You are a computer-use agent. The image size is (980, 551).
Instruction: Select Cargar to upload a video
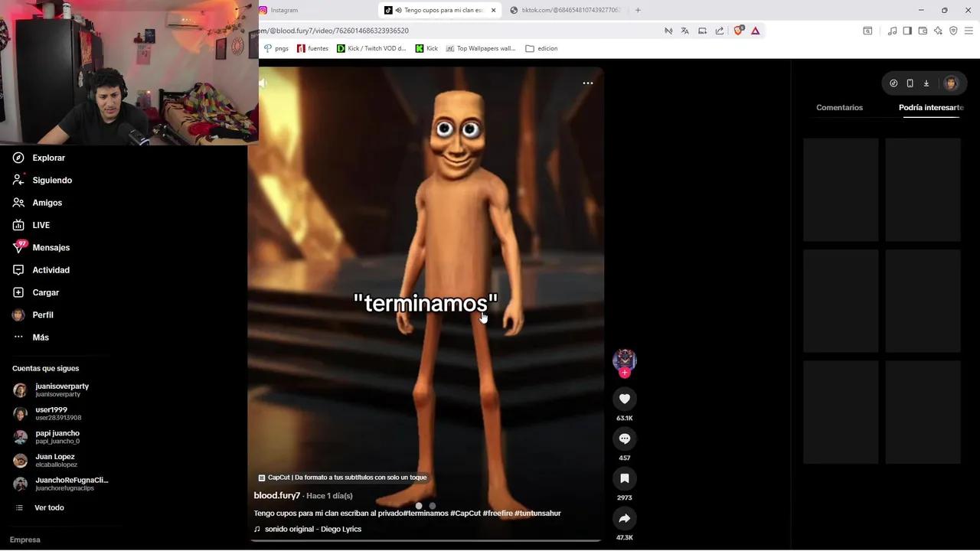tap(45, 292)
